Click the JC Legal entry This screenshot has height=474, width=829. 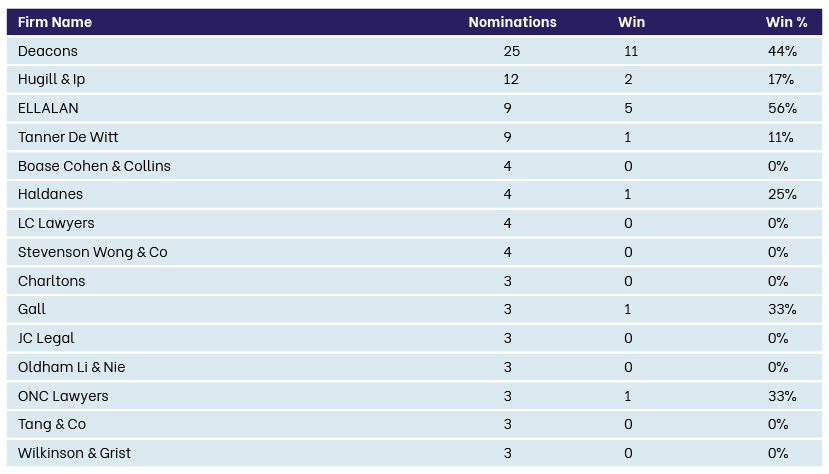click(46, 338)
